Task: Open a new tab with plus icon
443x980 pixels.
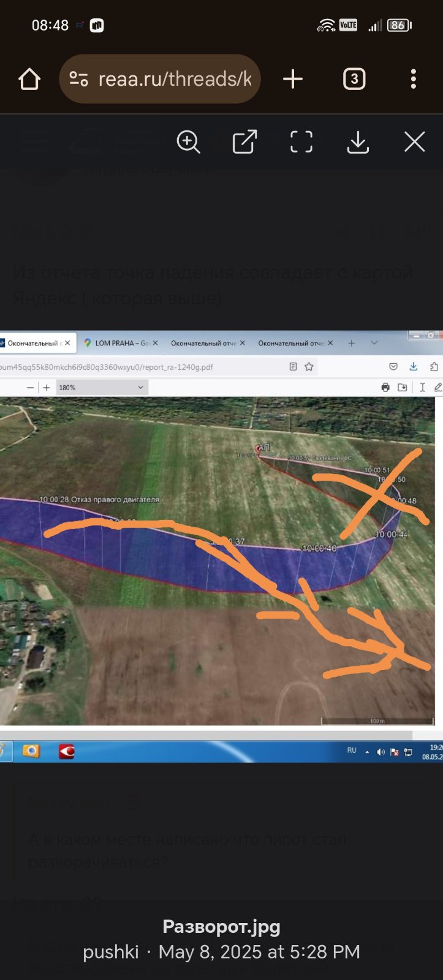Action: [x=293, y=79]
